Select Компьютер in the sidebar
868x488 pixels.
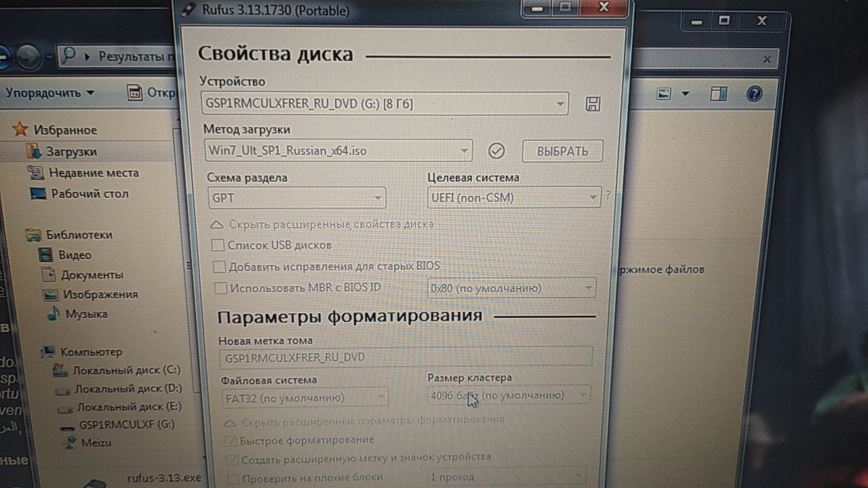(x=81, y=352)
